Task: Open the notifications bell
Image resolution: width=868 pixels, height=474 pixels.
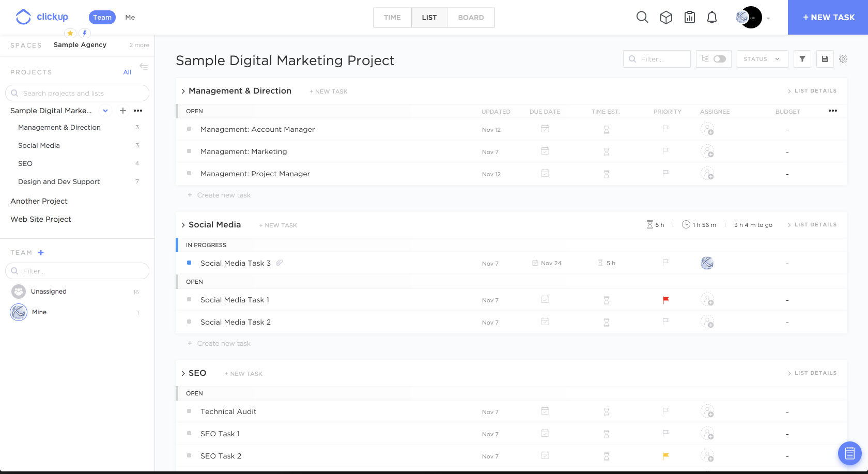Action: [x=712, y=18]
